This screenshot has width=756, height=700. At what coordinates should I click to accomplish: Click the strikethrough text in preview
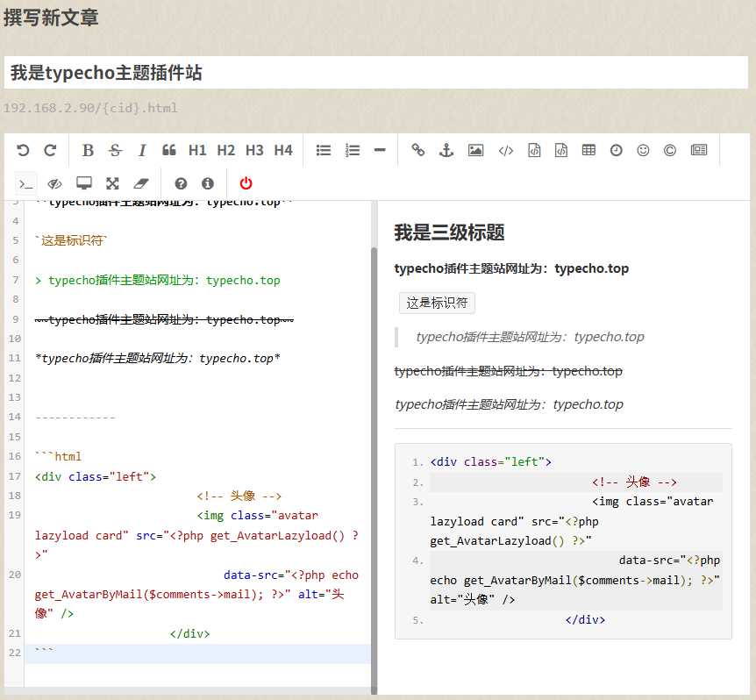[508, 371]
